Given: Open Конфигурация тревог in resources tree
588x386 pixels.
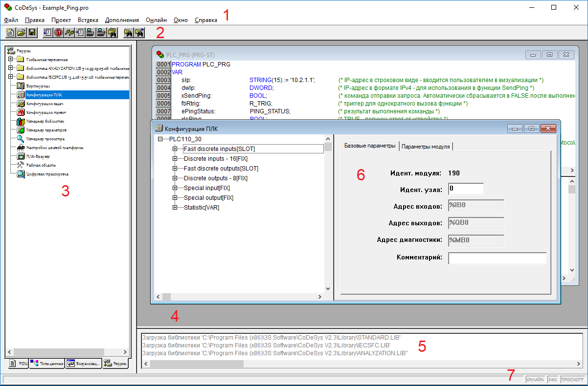Looking at the screenshot, I should (46, 112).
